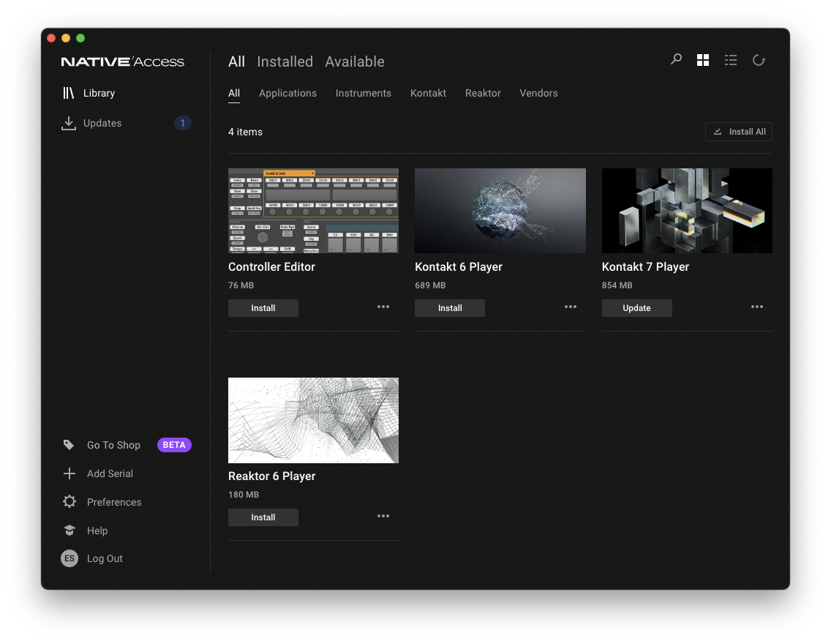Click the 4 items count label
This screenshot has width=831, height=644.
[x=245, y=132]
